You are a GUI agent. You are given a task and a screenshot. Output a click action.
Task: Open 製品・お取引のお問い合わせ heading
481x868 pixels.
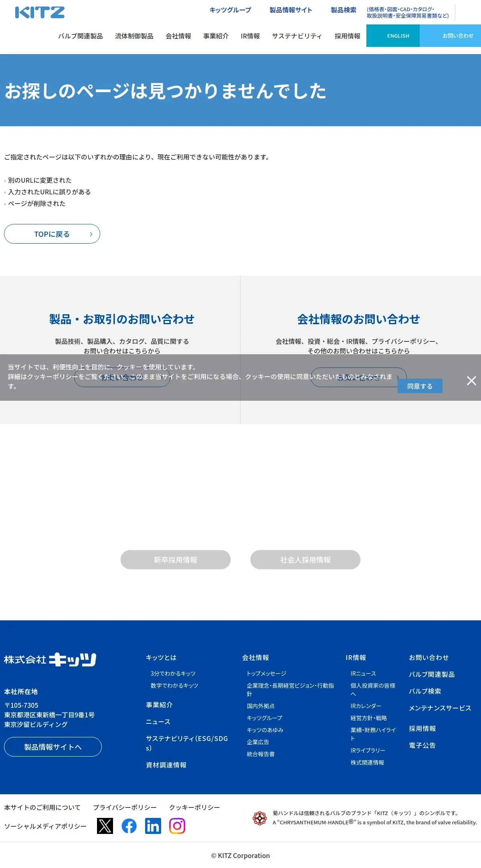pyautogui.click(x=122, y=319)
